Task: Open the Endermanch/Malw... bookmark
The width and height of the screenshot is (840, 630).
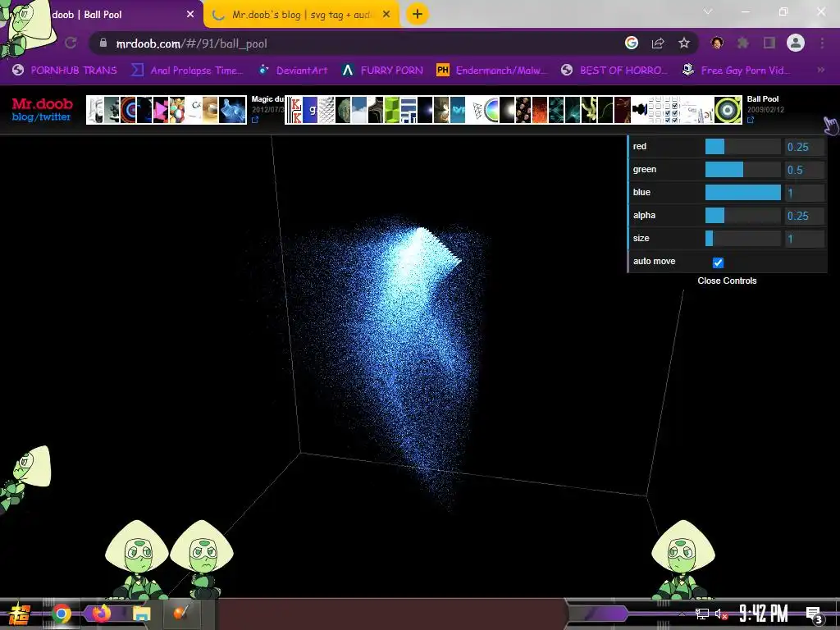Action: point(492,71)
